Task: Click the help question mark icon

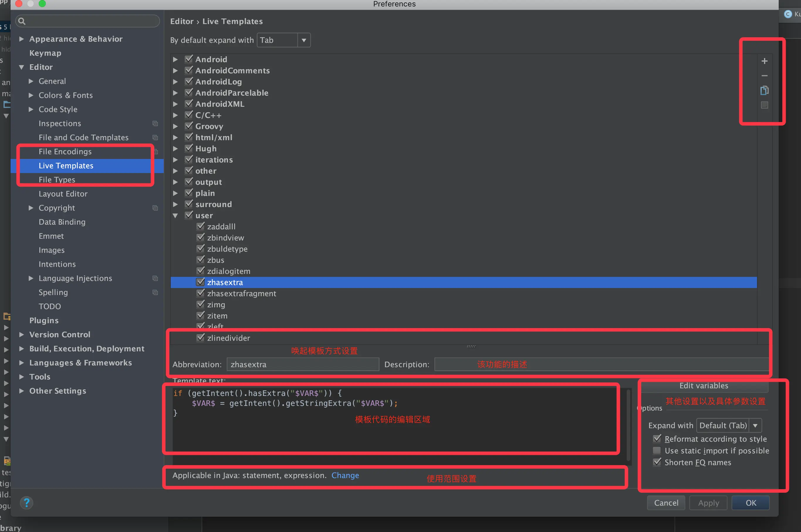Action: 26,502
